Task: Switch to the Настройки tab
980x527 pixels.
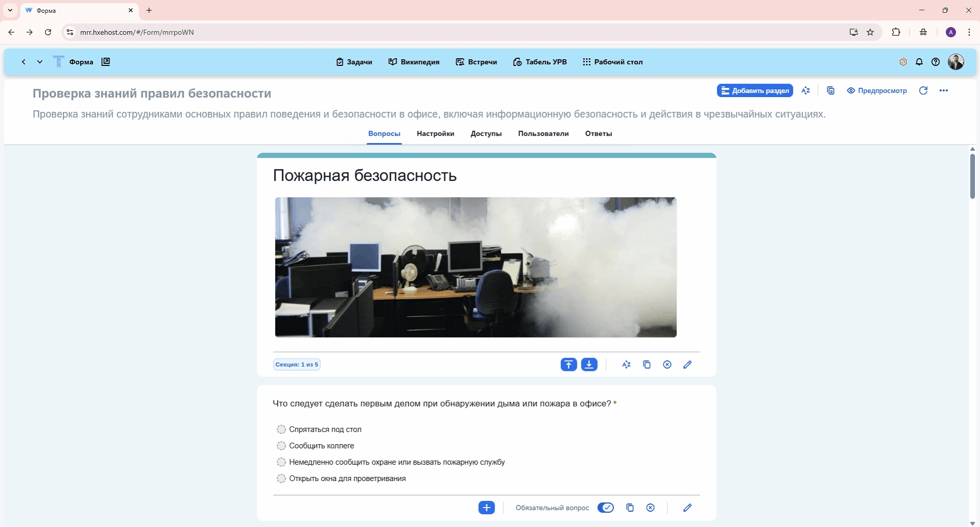Action: [x=435, y=133]
